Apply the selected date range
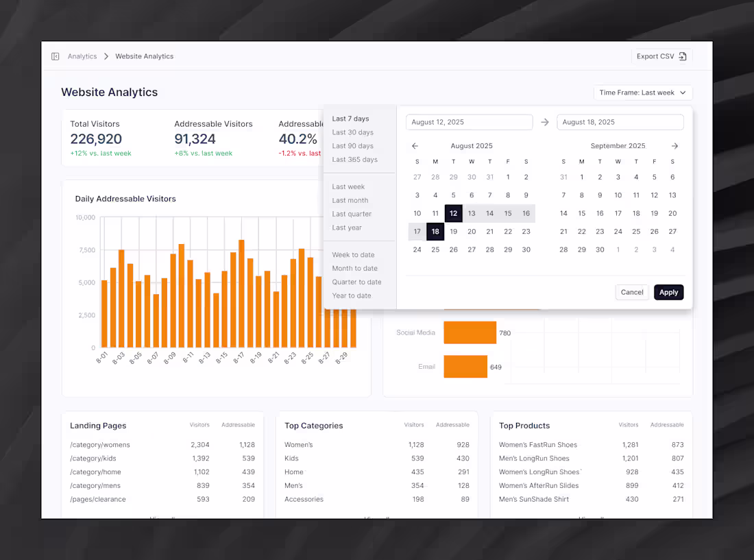Image resolution: width=754 pixels, height=560 pixels. (x=668, y=292)
